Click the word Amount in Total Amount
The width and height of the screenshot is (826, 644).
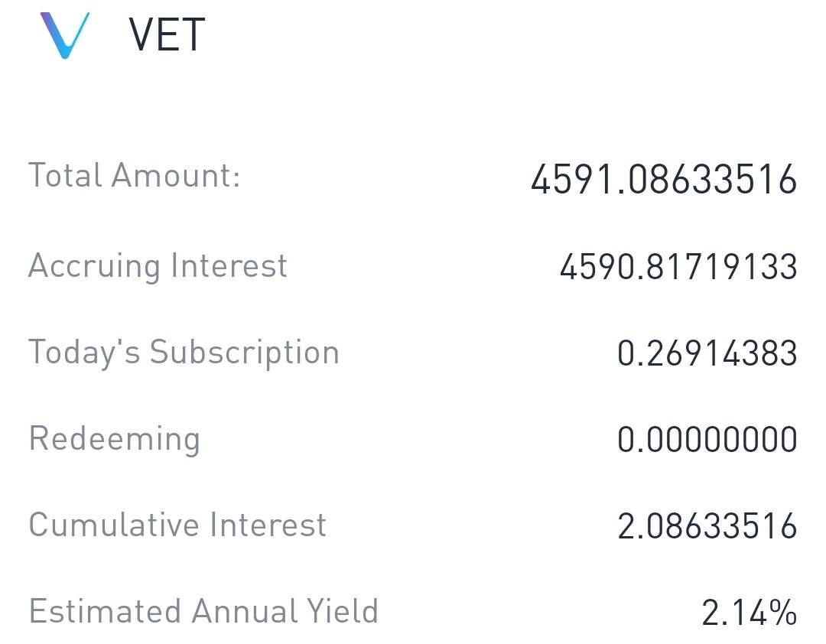[176, 175]
